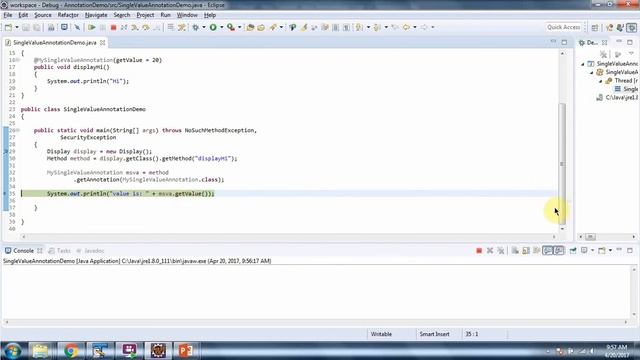Screen dimensions: 640x360
Task: Open the New file dropdown arrow
Action: pos(17,27)
